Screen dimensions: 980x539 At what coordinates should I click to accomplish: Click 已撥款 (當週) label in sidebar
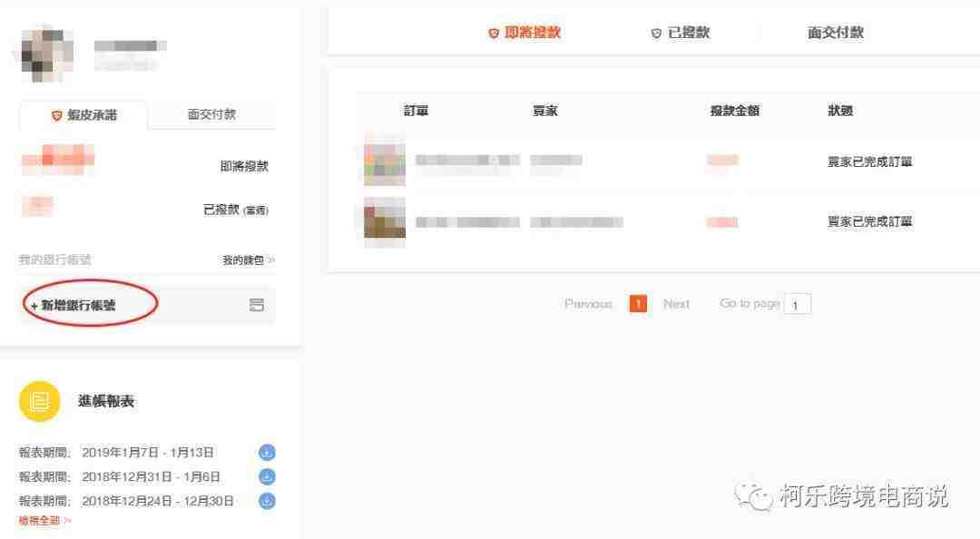[236, 210]
